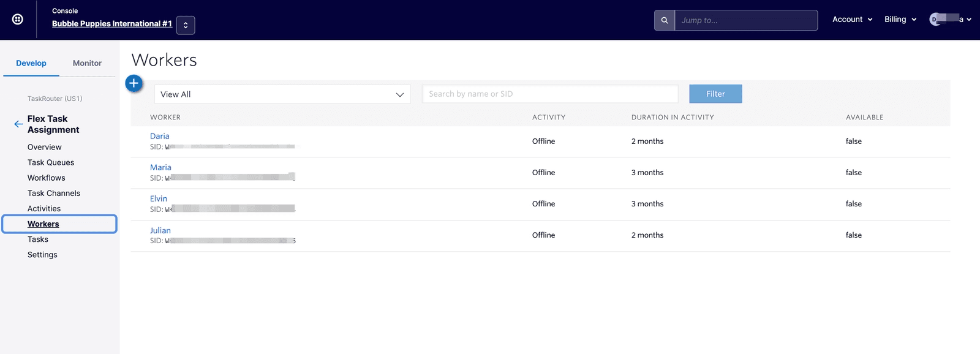Viewport: 980px width, 354px height.
Task: Click the back arrow beside Flex Task Assignment
Action: click(x=18, y=124)
